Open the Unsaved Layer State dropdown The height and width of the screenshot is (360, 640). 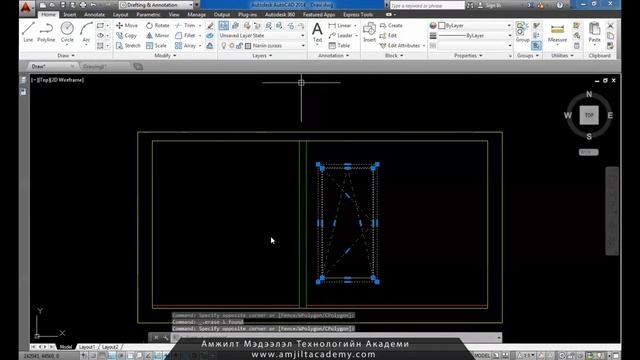click(262, 36)
